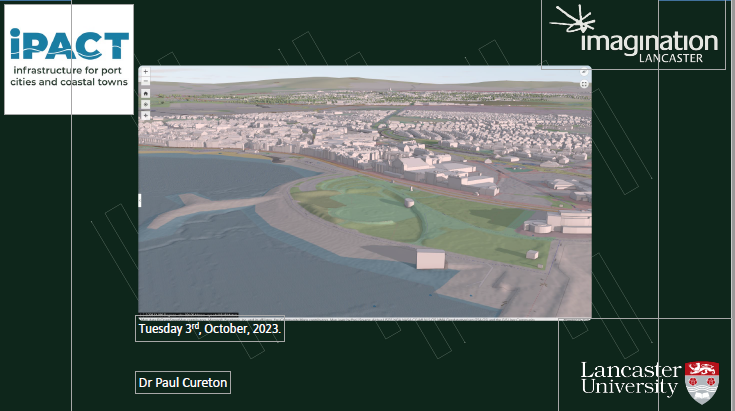Click the zoom in plus button
This screenshot has width=735, height=411.
click(x=145, y=72)
